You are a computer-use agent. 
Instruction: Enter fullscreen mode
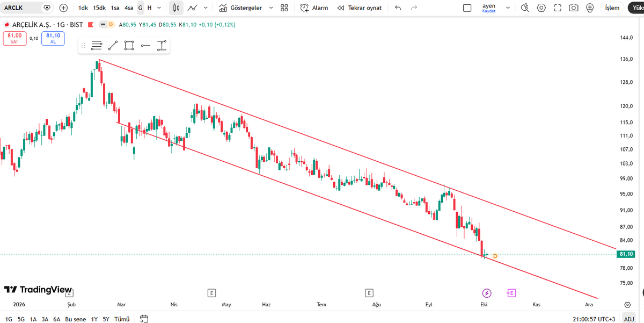coord(558,8)
